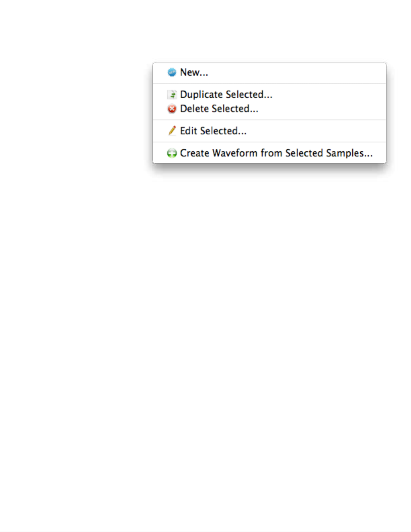The height and width of the screenshot is (532, 411).
Task: Select Create Waveform from Selected Samples...
Action: click(269, 153)
